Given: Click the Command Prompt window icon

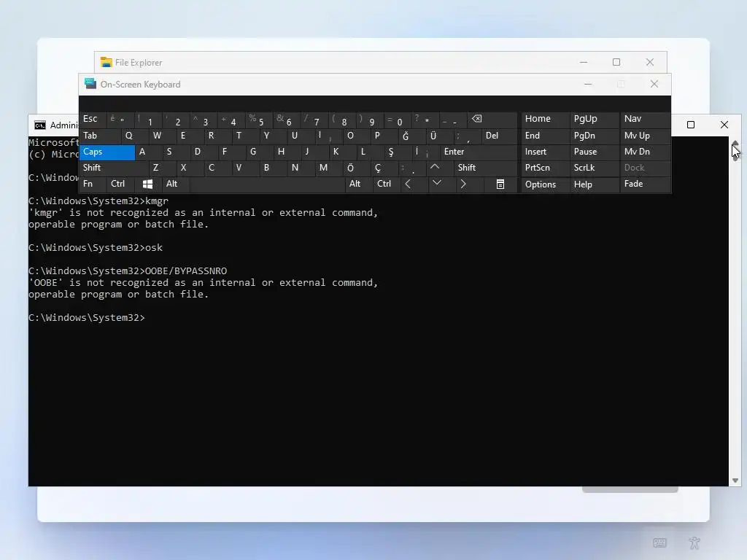Looking at the screenshot, I should tap(40, 125).
